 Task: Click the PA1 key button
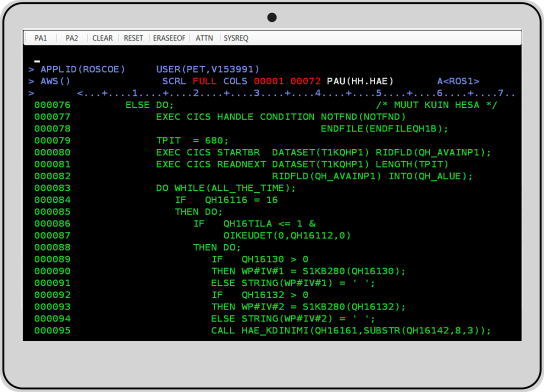coord(41,38)
